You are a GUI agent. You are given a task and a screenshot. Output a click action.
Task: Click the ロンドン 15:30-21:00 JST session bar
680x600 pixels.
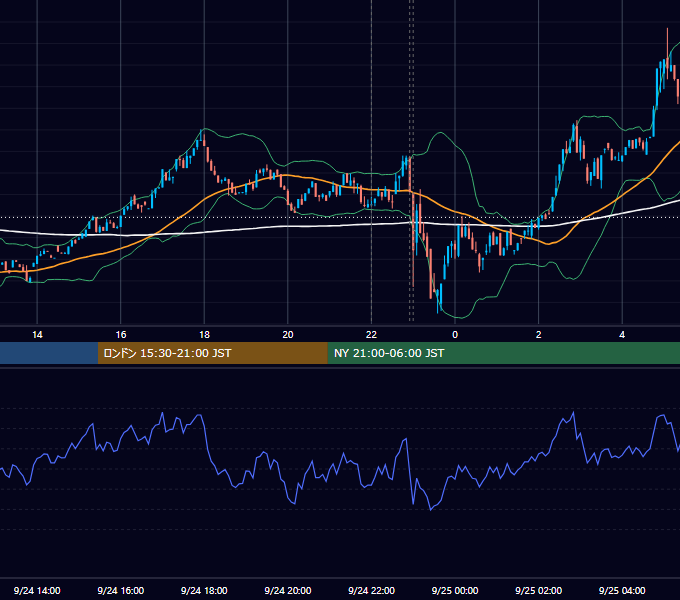coord(212,353)
